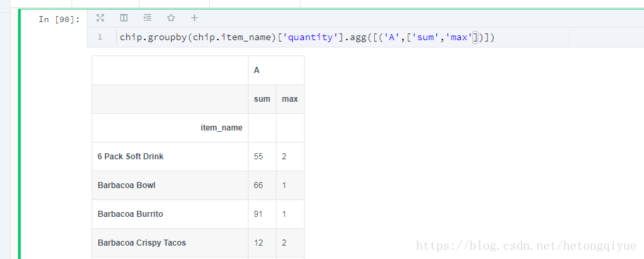Select the '6 Pack Soft Drink' row label
The height and width of the screenshot is (259, 644).
(x=131, y=157)
